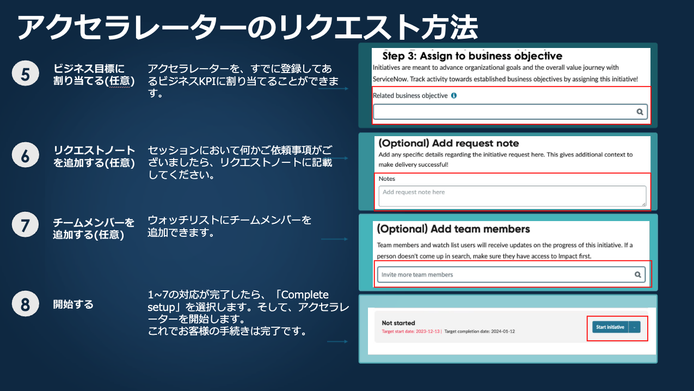694x391 pixels.
Task: Click the Add request note text area
Action: coord(512,196)
